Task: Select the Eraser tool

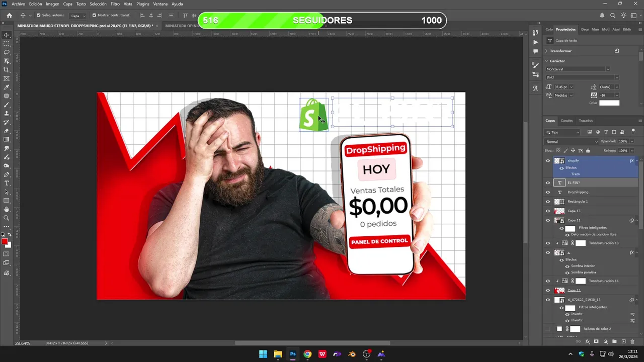Action: 7,131
